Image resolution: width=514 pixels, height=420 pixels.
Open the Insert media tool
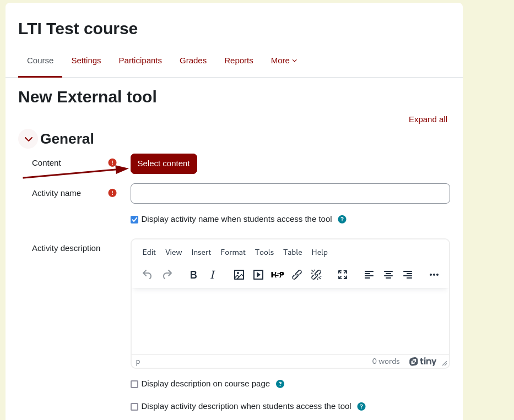258,275
